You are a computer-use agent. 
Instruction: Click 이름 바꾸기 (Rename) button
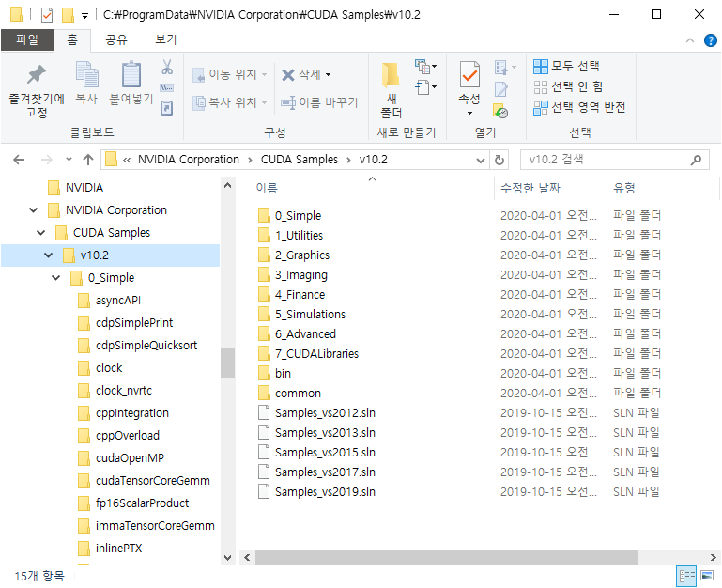pos(319,102)
